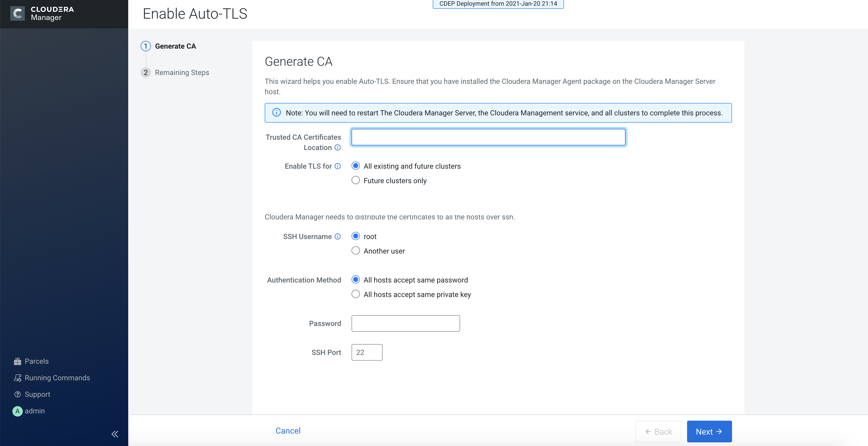Click the SSH Port field
This screenshot has width=868, height=446.
(x=367, y=353)
